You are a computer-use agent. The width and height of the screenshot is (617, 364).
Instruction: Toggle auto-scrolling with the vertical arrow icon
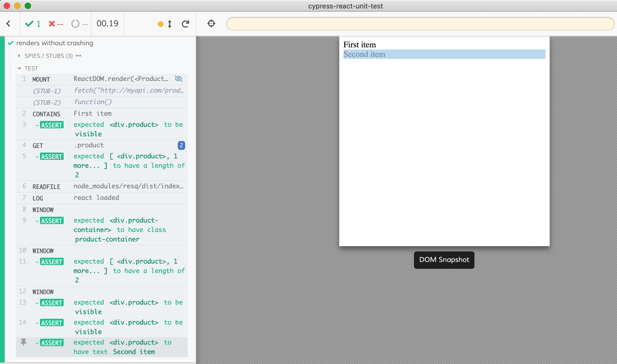[170, 24]
